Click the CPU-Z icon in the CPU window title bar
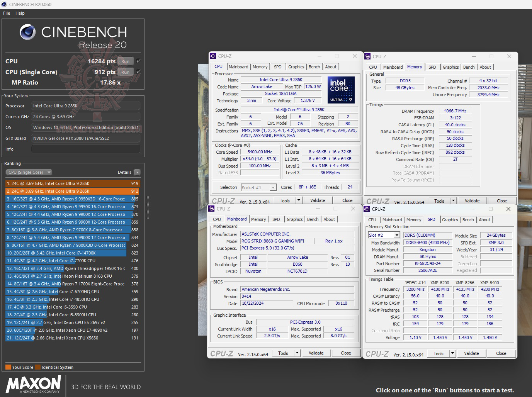Viewport: 532px width, 397px height. [x=213, y=56]
